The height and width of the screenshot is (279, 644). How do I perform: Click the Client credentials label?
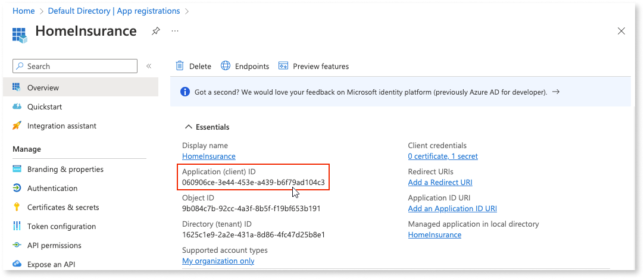point(437,146)
